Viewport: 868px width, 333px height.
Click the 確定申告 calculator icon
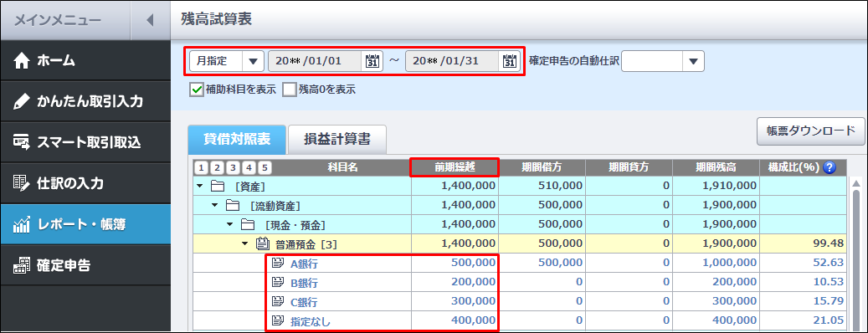[21, 265]
